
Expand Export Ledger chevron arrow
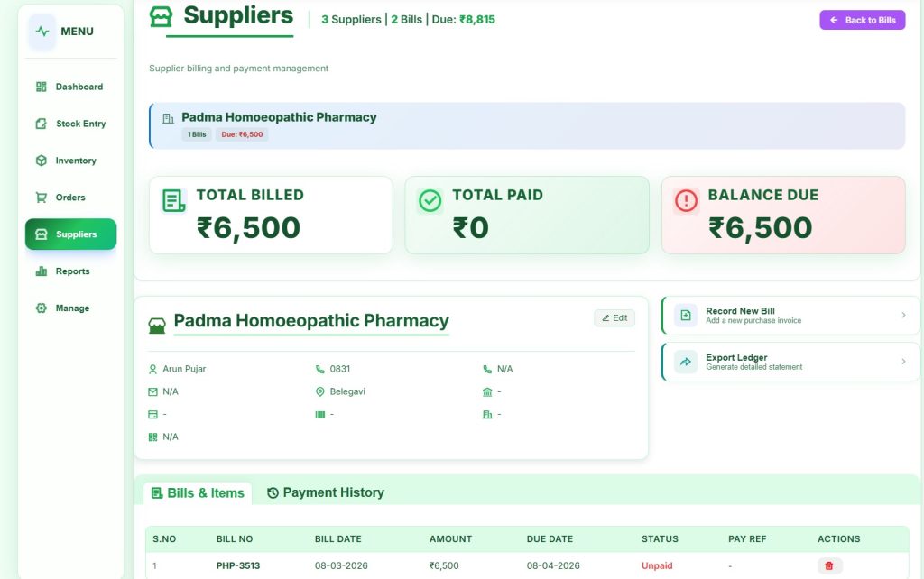coord(903,362)
